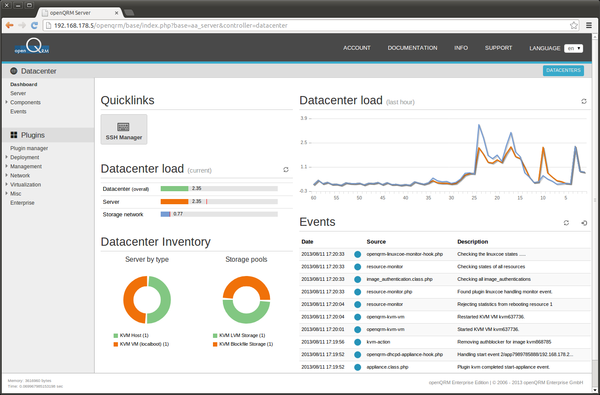This screenshot has width=600, height=395.
Task: Toggle KVM Blockfile Storage legend entry
Action: (243, 344)
